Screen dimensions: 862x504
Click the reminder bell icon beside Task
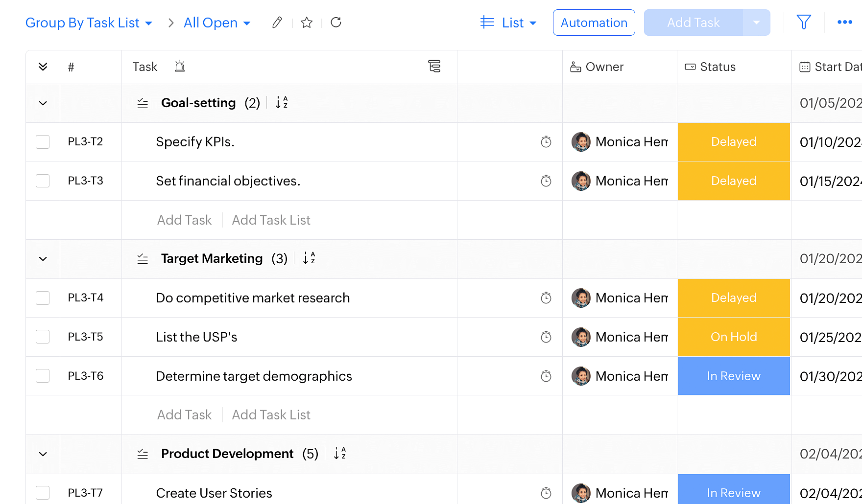tap(180, 67)
